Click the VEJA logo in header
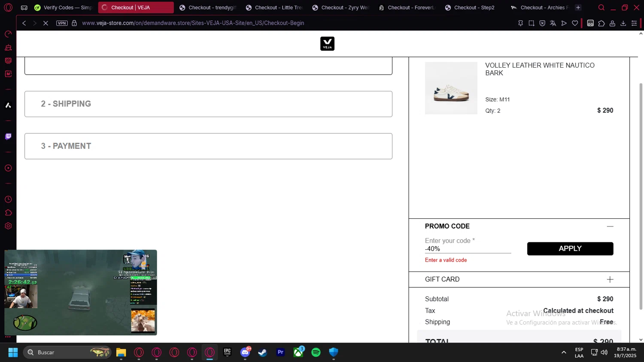Viewport: 644px width, 362px height. (327, 44)
